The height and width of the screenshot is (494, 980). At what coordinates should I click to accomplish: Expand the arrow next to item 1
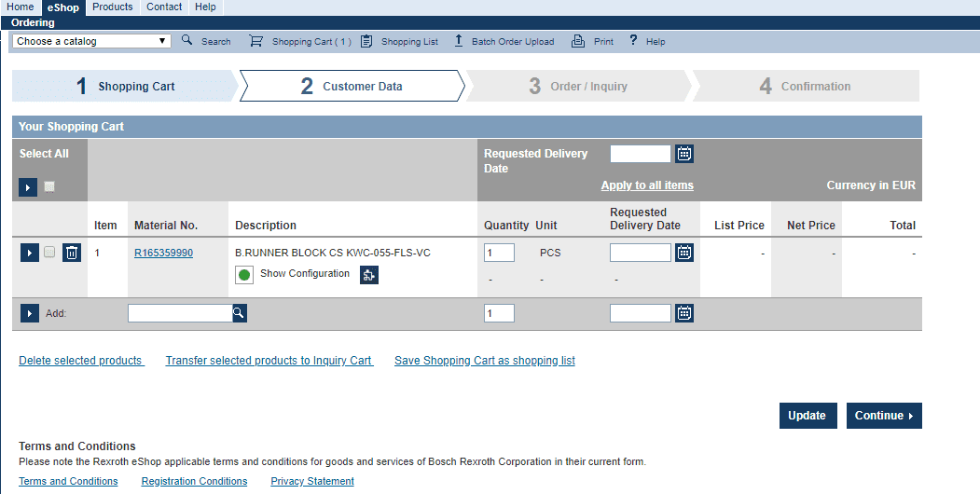29,253
